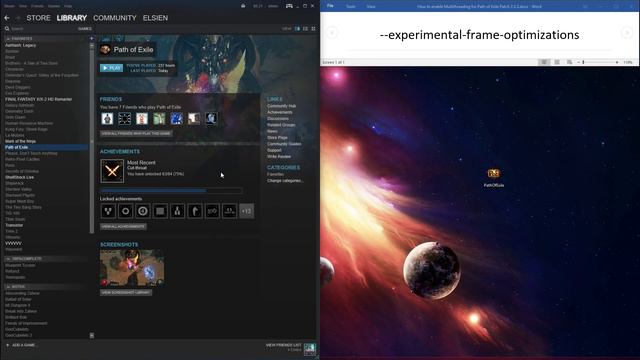Viewport: 640px width, 360px height.
Task: Switch library to list view icon
Action: pos(305,29)
